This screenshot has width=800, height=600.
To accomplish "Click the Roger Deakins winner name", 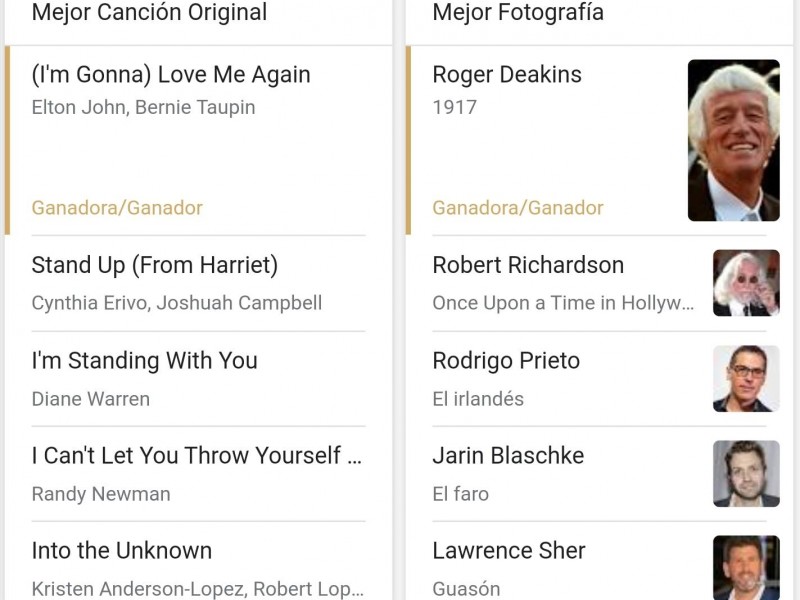I will coord(507,75).
